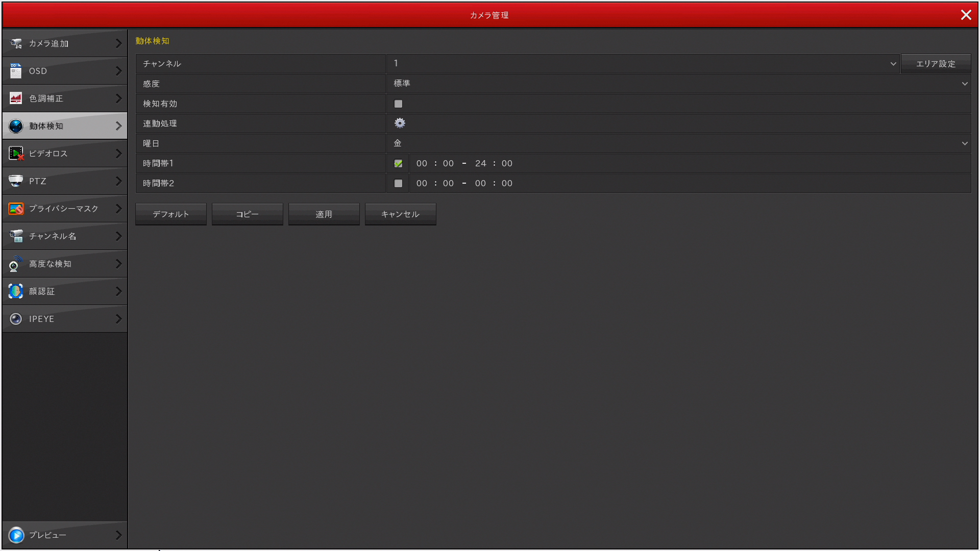980x551 pixels.
Task: Click the 色調補正 histogram icon
Action: point(16,98)
